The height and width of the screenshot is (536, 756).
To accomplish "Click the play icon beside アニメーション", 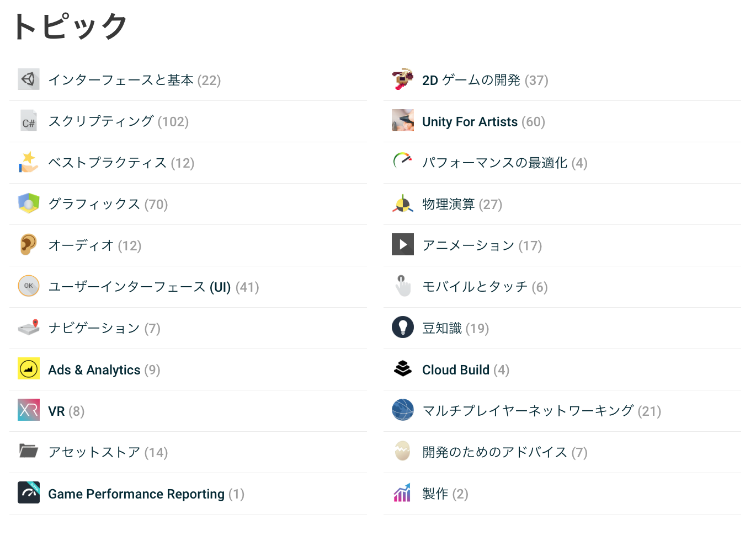I will tap(403, 245).
